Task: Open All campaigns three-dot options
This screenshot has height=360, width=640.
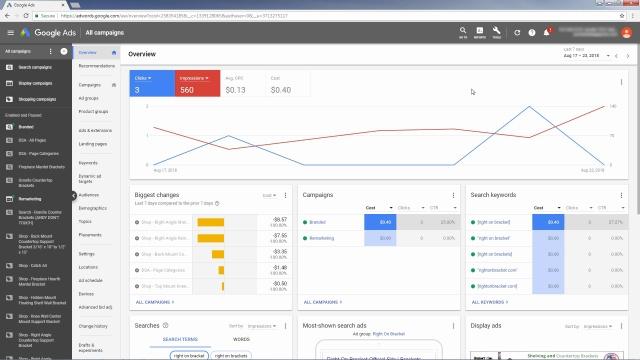Action: coord(50,51)
